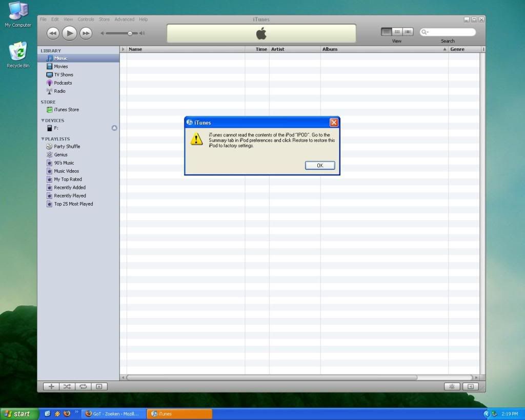Adjust the volume slider knob
Screen dimensions: 525x420
[x=130, y=33]
